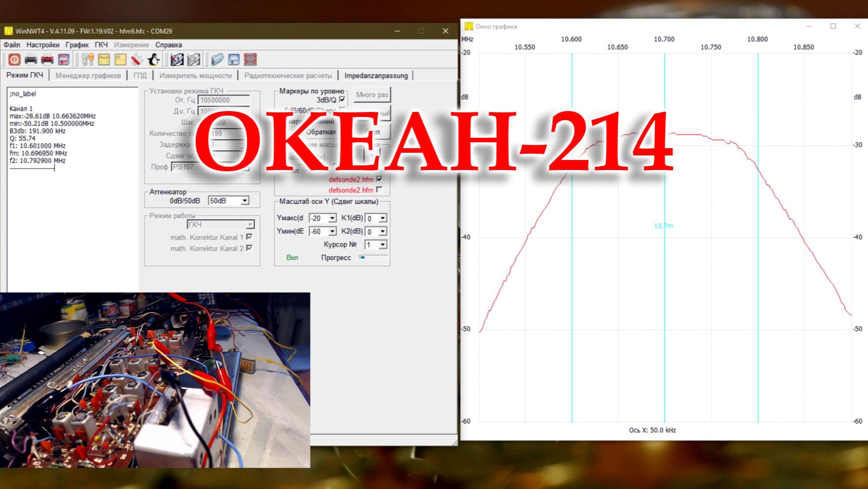Viewport: 868px width, 489px height.
Task: Enable the second defsonde2.hfm channel checkbox
Action: [379, 189]
